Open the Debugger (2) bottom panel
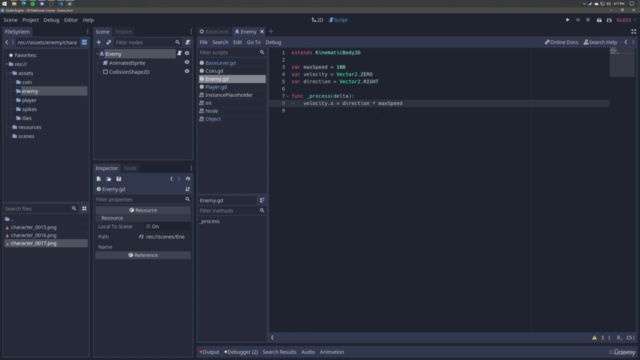 (241, 352)
